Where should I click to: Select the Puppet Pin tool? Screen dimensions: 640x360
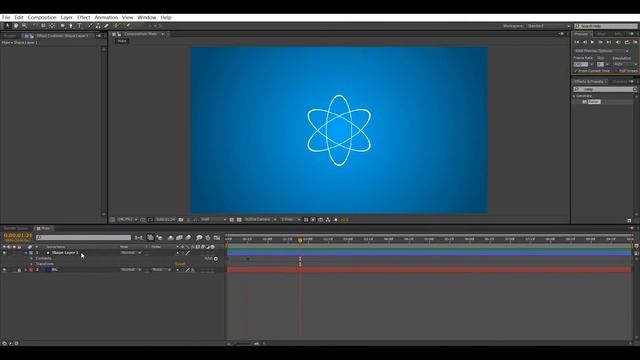(x=128, y=26)
